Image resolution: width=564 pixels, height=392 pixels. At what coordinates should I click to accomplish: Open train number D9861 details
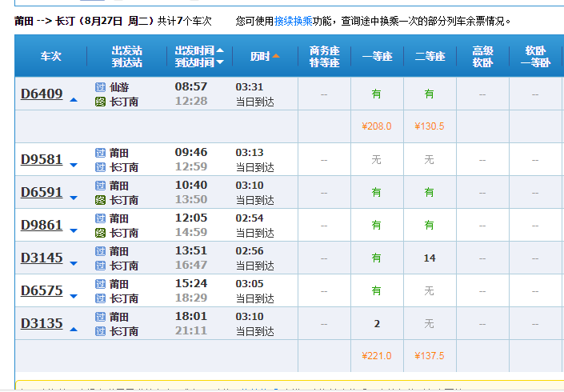click(x=42, y=225)
